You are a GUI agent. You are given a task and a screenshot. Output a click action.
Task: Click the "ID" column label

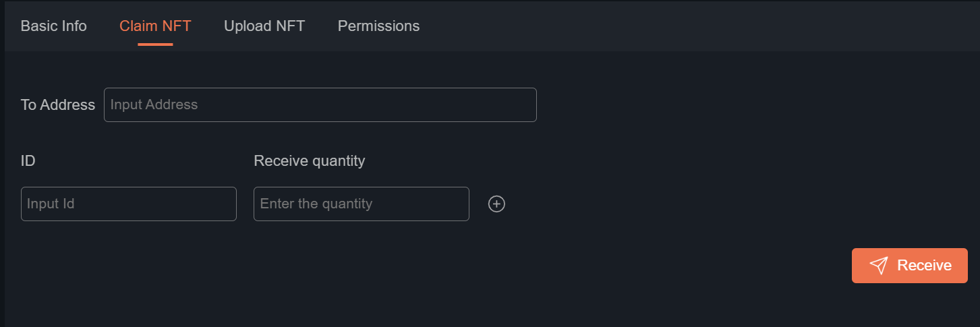click(28, 161)
